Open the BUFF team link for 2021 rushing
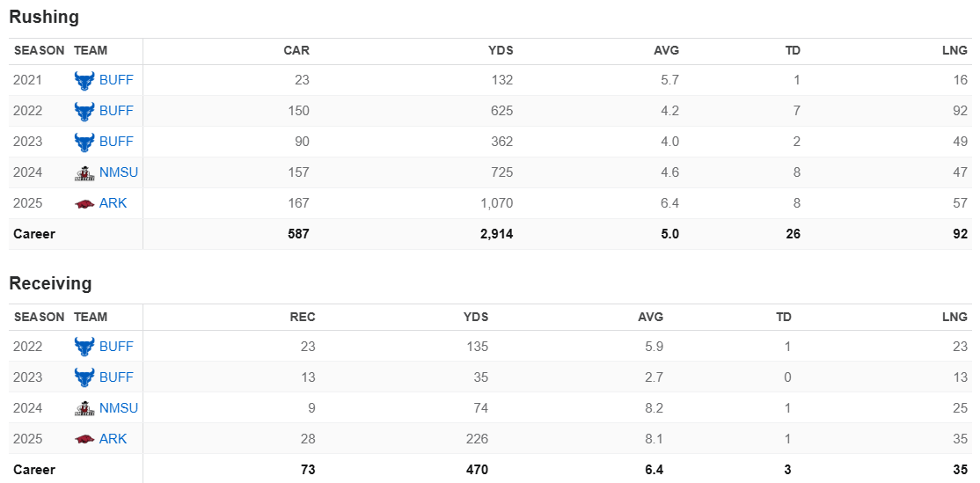 pyautogui.click(x=116, y=80)
